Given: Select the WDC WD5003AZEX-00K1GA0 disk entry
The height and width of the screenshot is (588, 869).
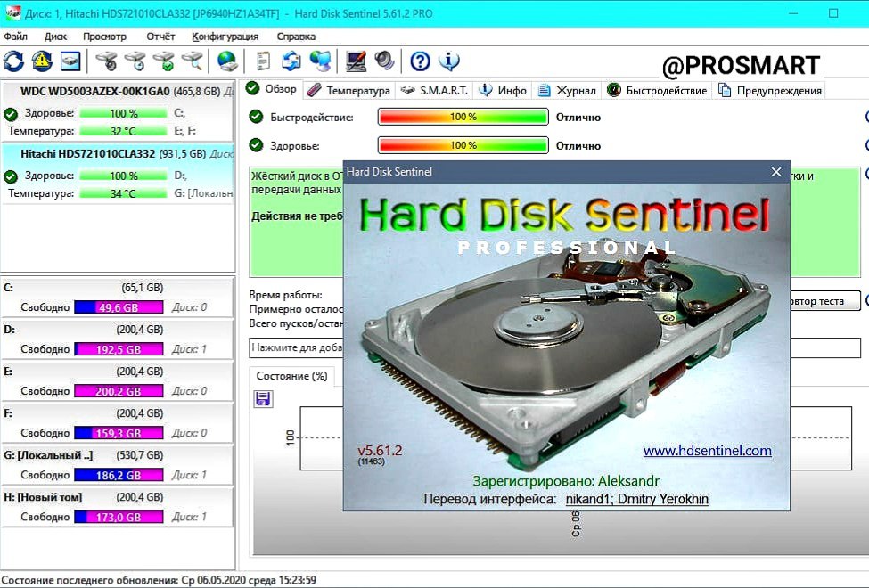Looking at the screenshot, I should (118, 110).
